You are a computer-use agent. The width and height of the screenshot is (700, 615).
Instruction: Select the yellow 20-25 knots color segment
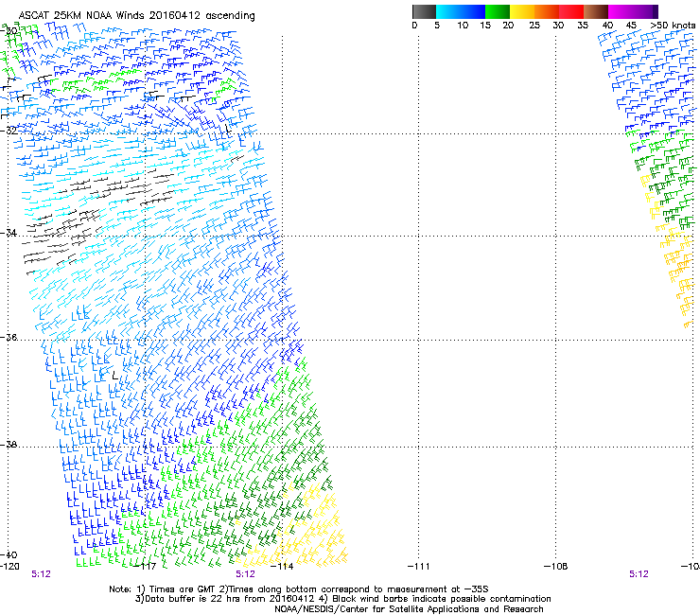point(522,11)
